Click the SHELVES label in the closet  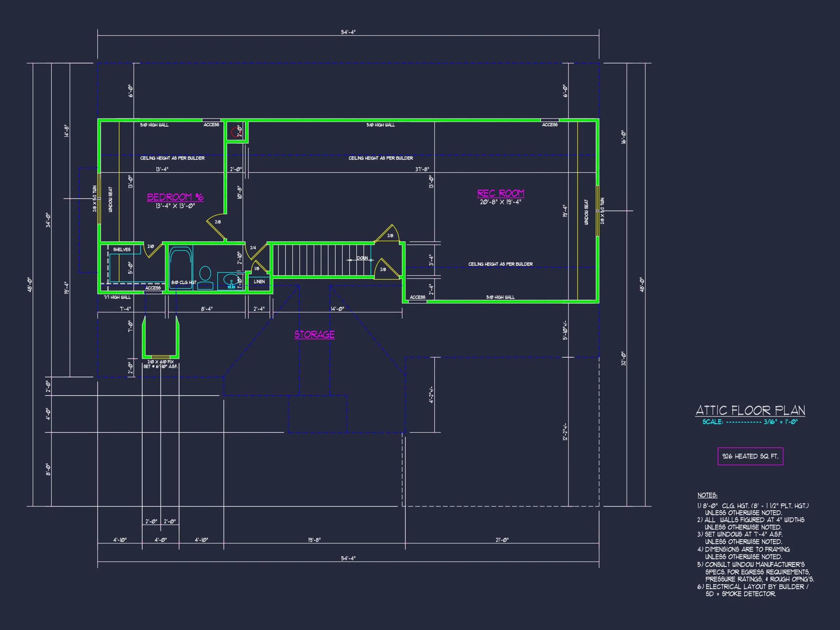point(122,249)
